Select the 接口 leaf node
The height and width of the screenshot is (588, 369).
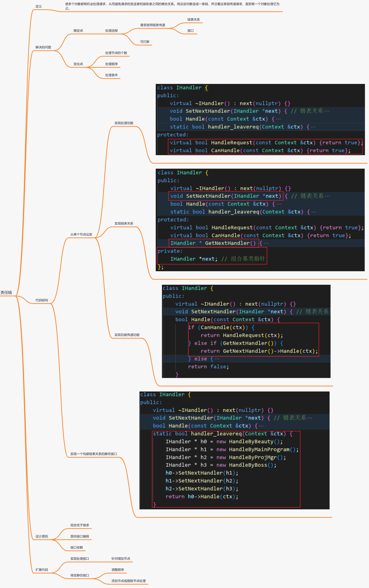[190, 30]
